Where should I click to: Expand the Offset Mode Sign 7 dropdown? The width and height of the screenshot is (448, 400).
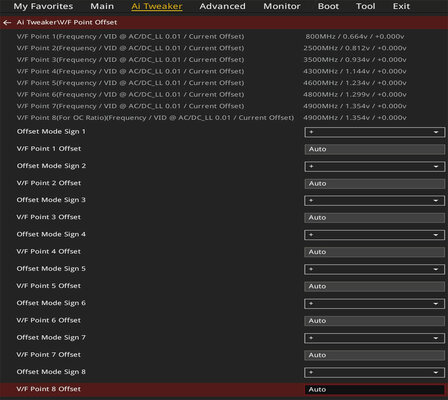pos(374,338)
